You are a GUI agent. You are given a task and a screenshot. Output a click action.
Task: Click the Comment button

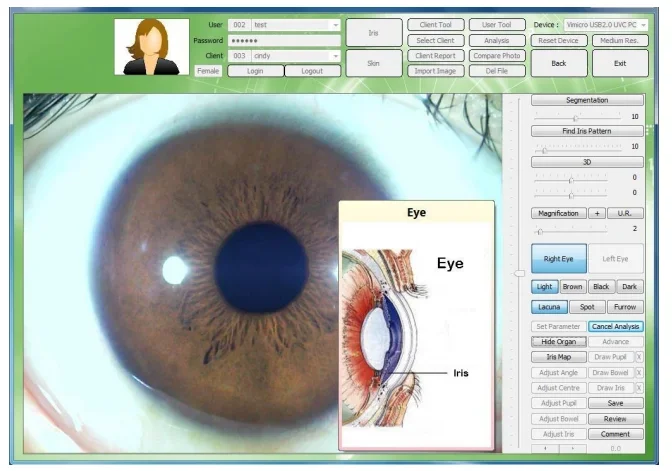point(615,434)
